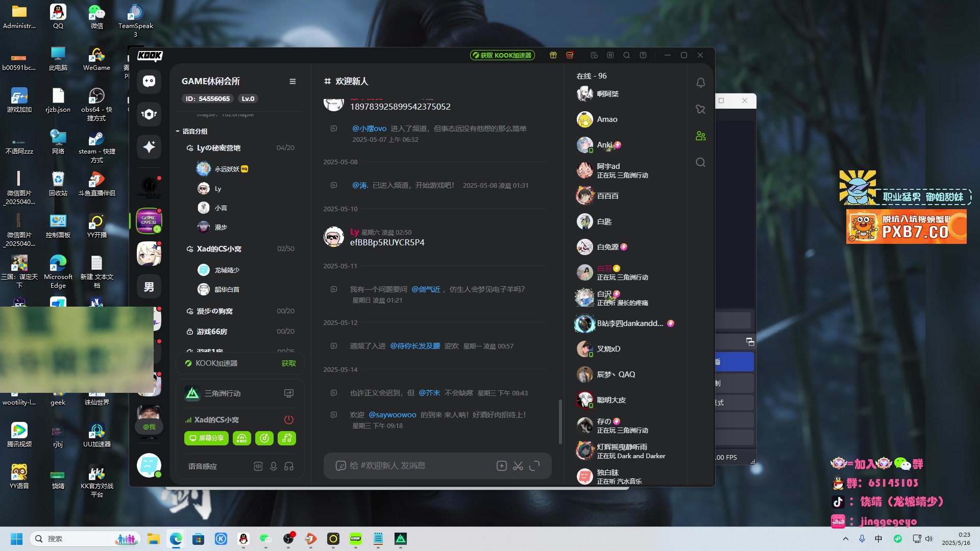Deafen with the headphone icon
The height and width of the screenshot is (551, 980).
(x=289, y=466)
